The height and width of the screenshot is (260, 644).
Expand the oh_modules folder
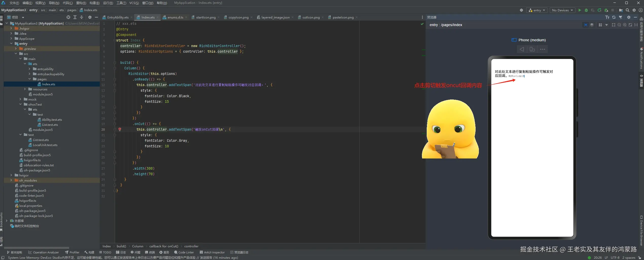pyautogui.click(x=11, y=180)
